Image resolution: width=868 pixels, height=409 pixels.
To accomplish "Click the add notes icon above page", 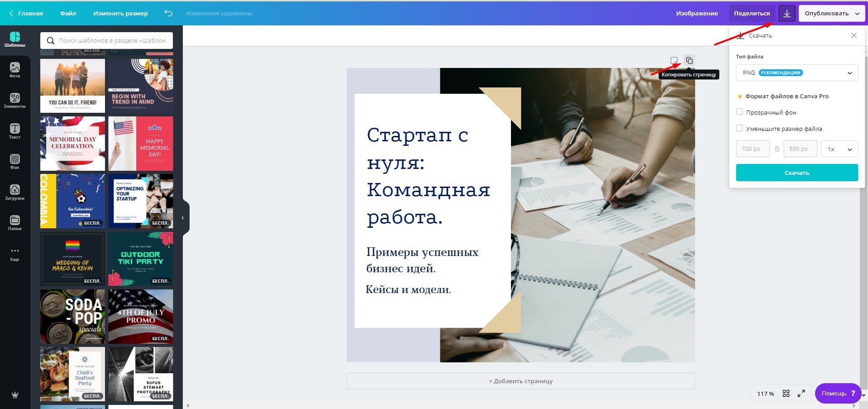I will [674, 60].
